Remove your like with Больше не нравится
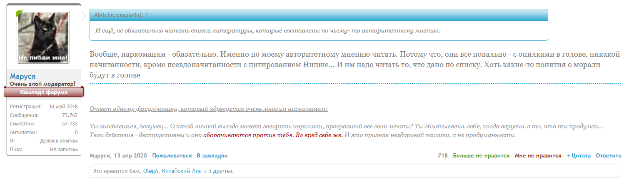This screenshot has width=644, height=180. [481, 156]
